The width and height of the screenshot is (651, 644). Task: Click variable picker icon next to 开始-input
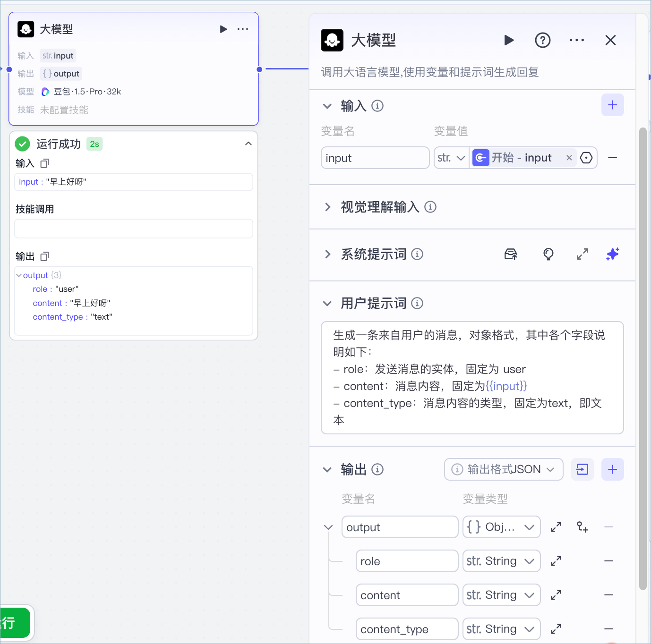[x=586, y=158]
